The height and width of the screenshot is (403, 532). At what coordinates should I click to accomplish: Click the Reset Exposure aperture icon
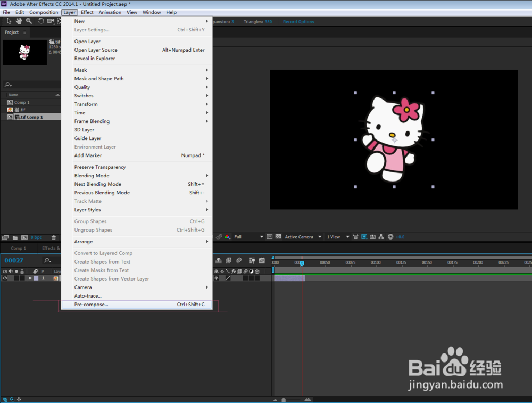(x=390, y=237)
